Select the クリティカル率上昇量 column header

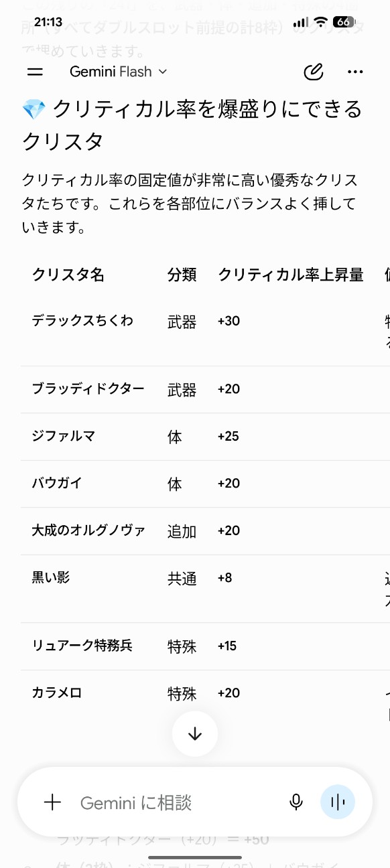[291, 274]
